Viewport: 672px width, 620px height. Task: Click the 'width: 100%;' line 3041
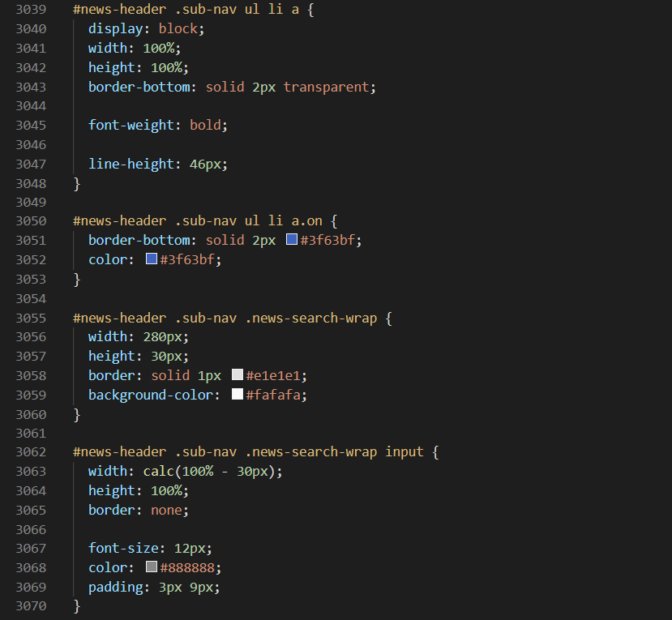click(x=135, y=48)
